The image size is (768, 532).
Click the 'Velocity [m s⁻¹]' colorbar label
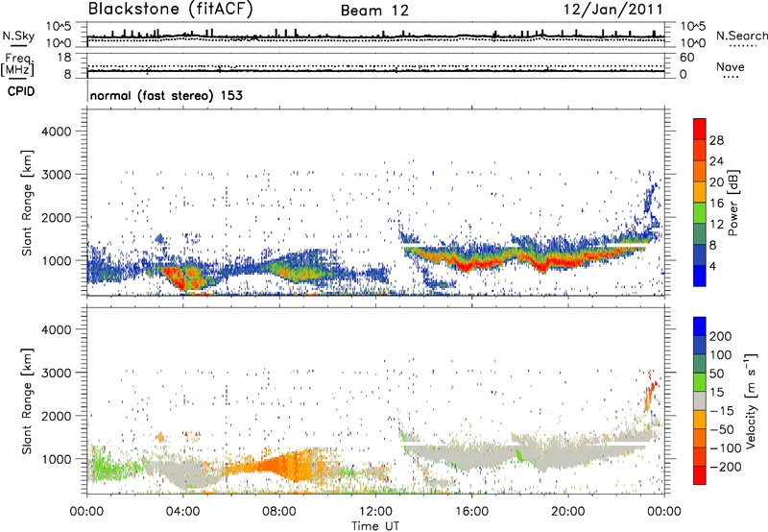pos(751,400)
